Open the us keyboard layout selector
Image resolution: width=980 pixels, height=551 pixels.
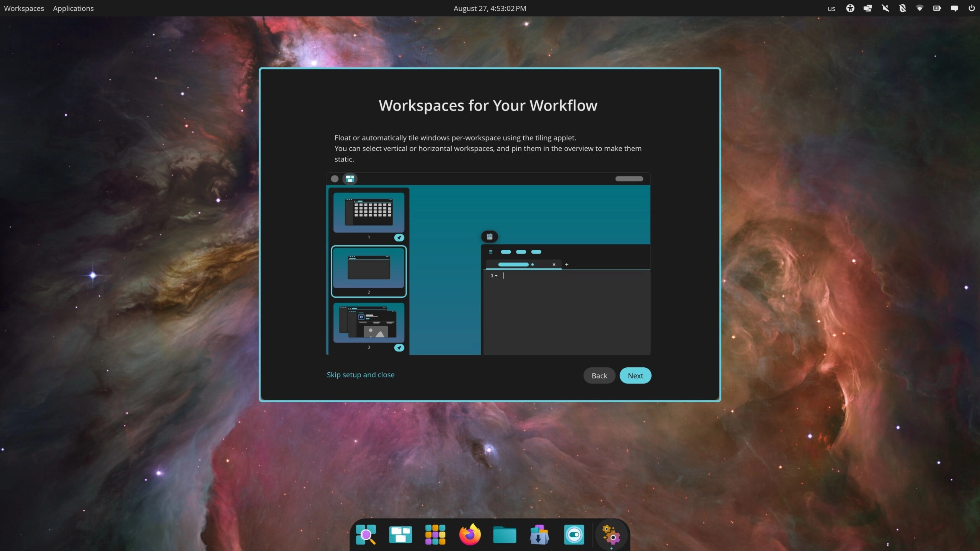(x=831, y=8)
